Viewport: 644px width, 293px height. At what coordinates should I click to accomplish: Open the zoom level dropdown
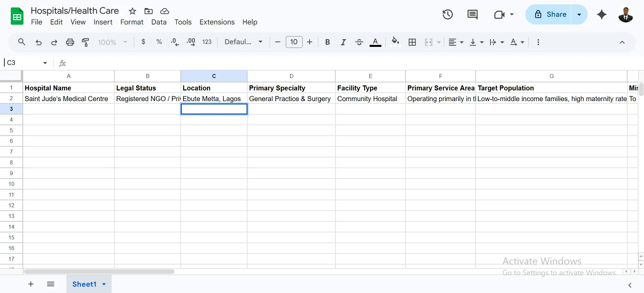(112, 42)
